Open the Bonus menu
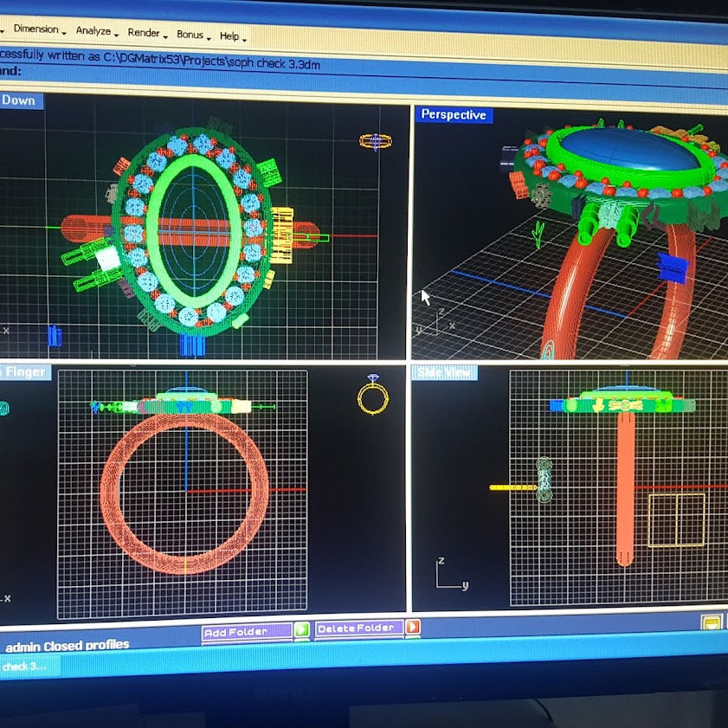 191,35
